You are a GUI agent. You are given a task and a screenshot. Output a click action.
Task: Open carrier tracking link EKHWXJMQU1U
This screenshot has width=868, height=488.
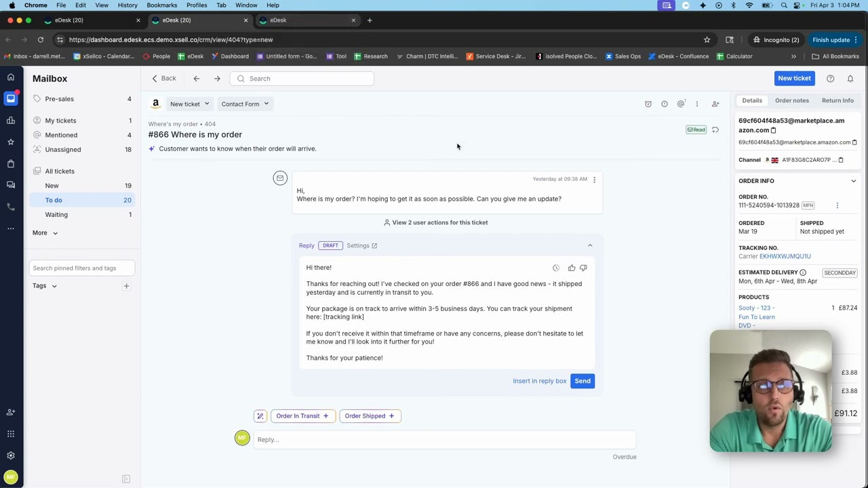point(785,256)
